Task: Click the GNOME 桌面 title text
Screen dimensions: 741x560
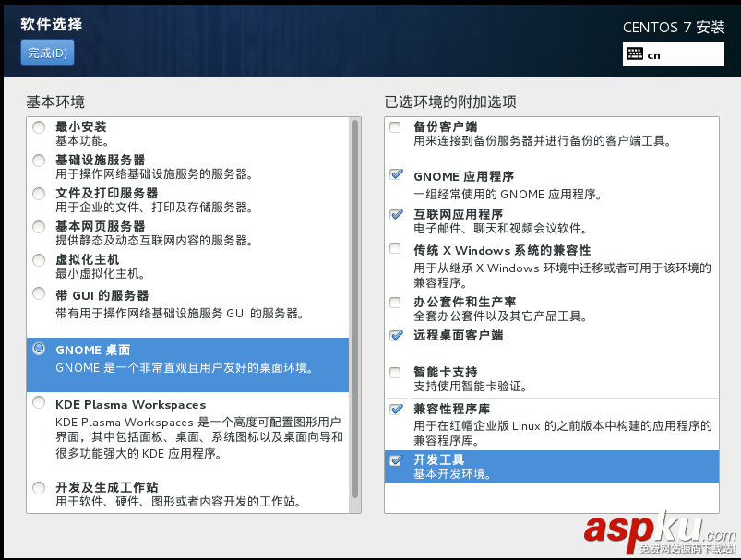Action: point(93,350)
